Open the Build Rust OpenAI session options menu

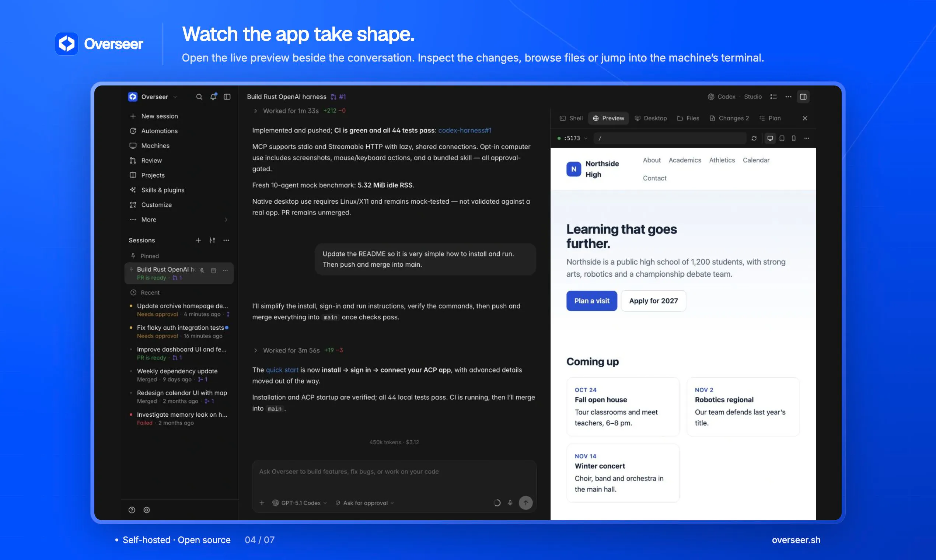point(225,270)
